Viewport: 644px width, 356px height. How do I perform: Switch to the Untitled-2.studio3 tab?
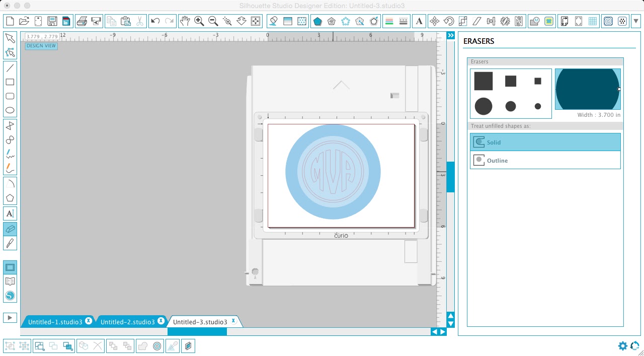[x=128, y=321]
